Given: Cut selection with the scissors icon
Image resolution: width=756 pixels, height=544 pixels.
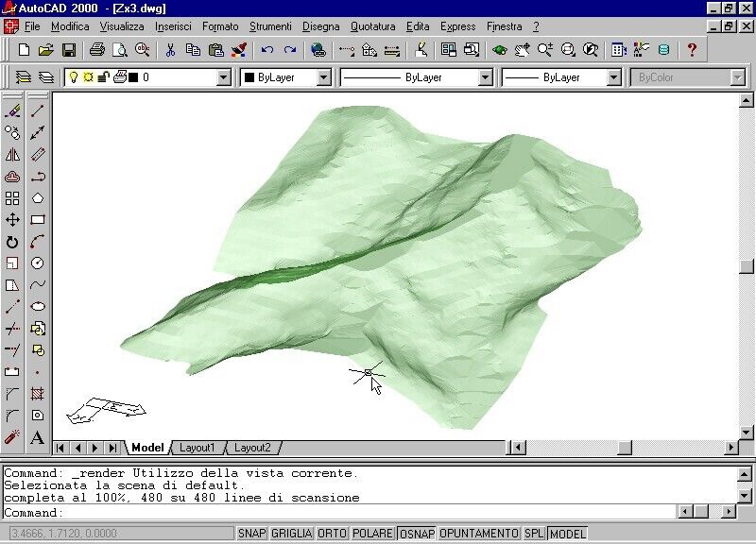Looking at the screenshot, I should pyautogui.click(x=170, y=50).
